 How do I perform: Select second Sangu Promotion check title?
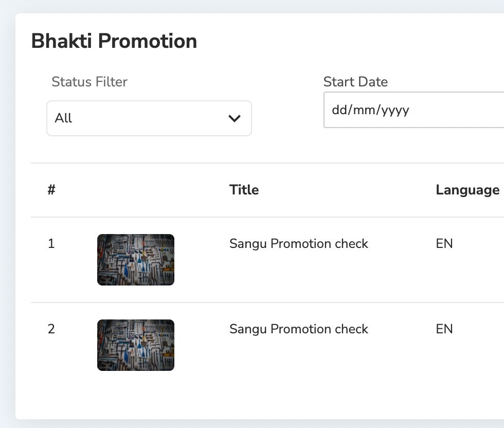click(x=299, y=329)
